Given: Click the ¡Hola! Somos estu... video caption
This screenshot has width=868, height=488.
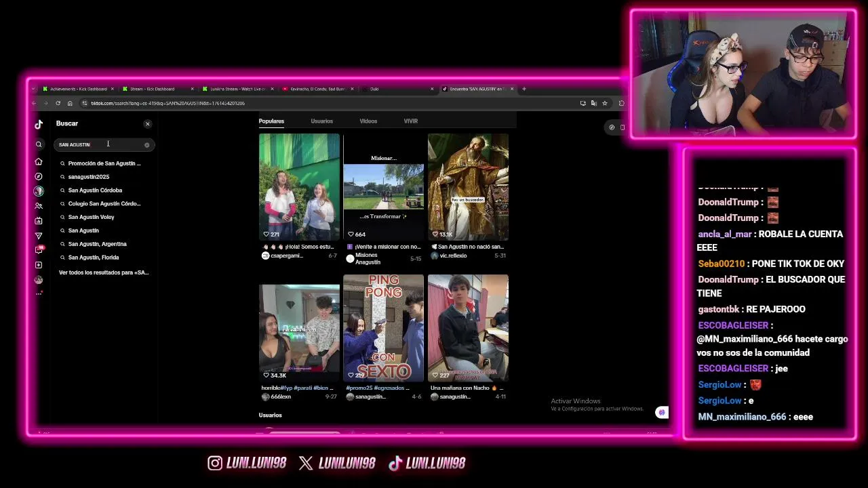Looking at the screenshot, I should pos(298,247).
